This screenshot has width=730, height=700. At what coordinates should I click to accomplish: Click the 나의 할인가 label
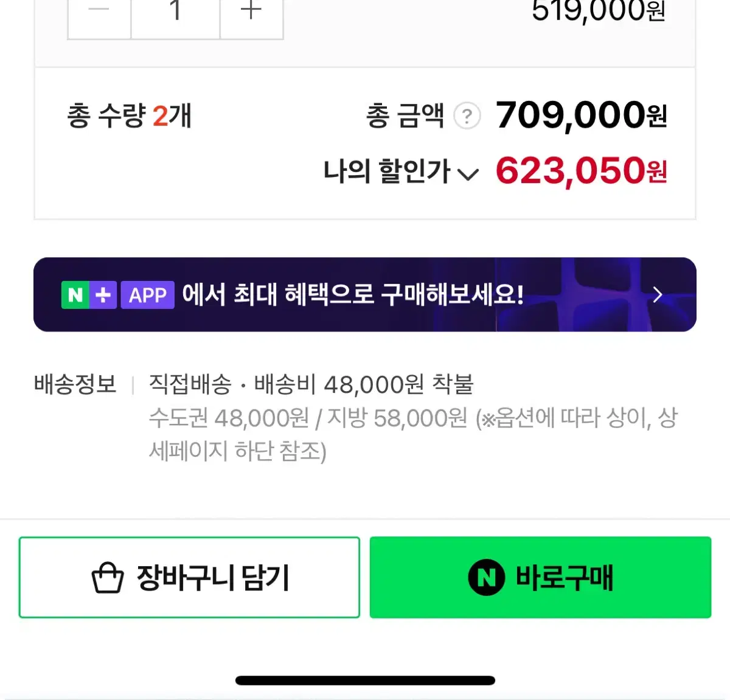[386, 172]
